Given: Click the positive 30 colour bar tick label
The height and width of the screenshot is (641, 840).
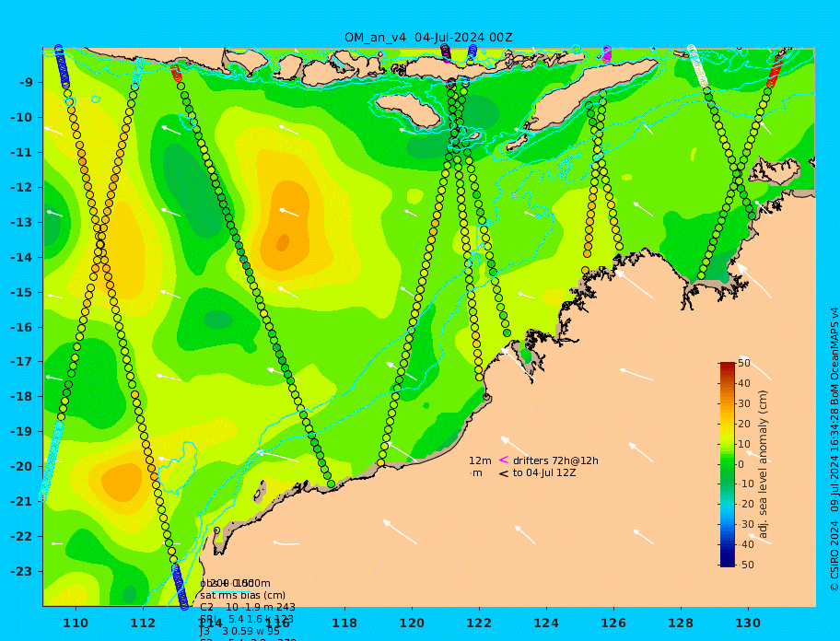Looking at the screenshot, I should 744,403.
